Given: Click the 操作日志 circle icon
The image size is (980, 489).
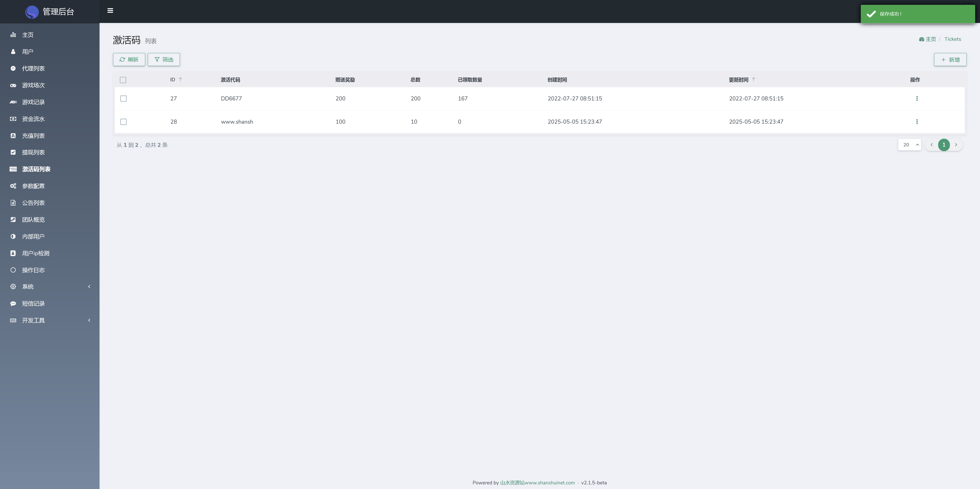Looking at the screenshot, I should (x=13, y=270).
